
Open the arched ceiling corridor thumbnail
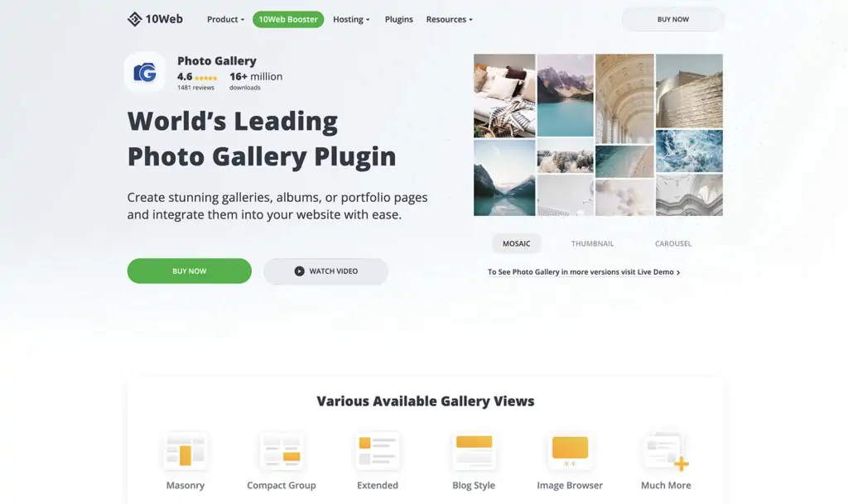pyautogui.click(x=624, y=98)
